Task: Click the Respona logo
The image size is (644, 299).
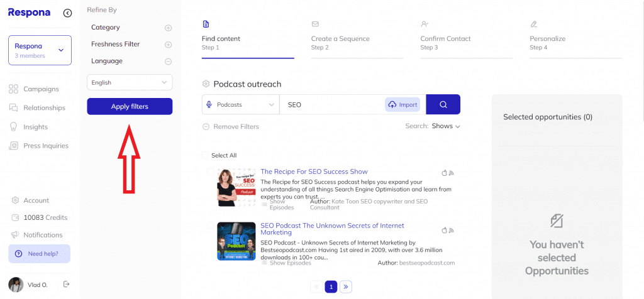Action: (x=29, y=13)
